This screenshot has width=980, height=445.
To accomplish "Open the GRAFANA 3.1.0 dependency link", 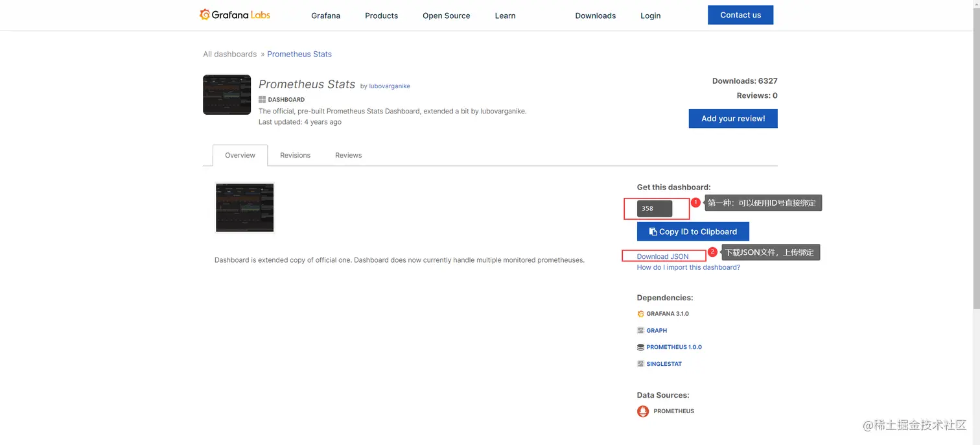I will coord(668,314).
